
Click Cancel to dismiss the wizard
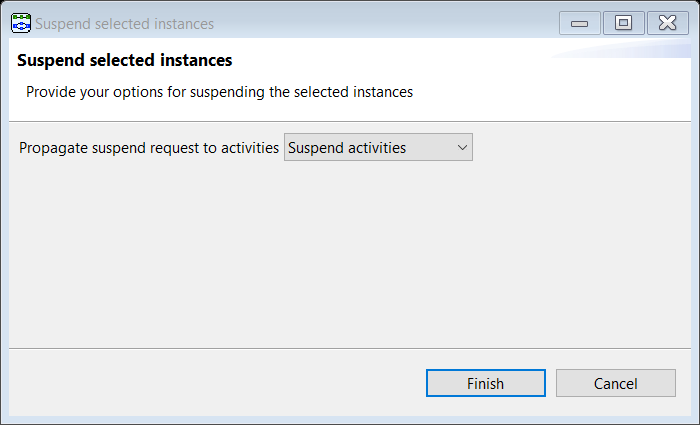(616, 383)
